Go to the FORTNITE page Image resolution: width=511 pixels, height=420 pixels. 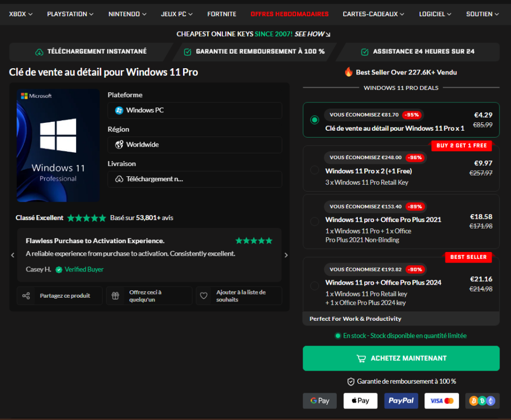[x=221, y=14]
